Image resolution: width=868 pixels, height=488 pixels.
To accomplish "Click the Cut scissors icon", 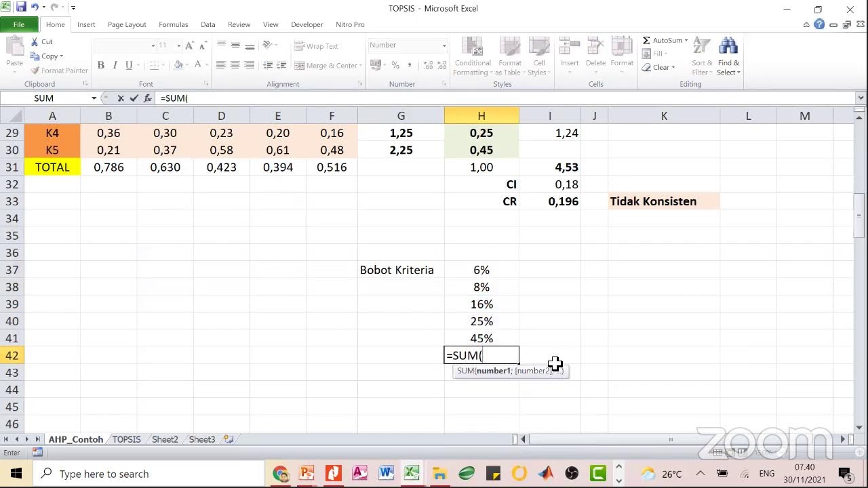I will (x=35, y=42).
